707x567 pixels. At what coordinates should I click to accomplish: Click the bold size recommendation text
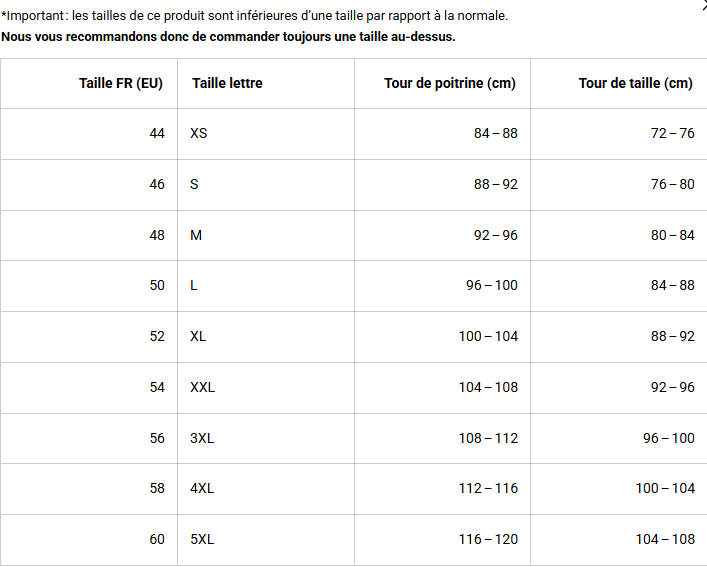tap(228, 37)
